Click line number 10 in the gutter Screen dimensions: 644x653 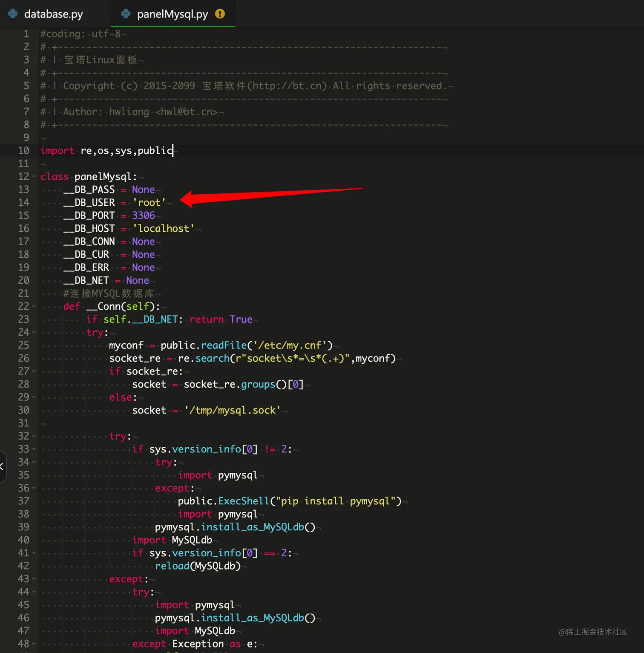[23, 151]
